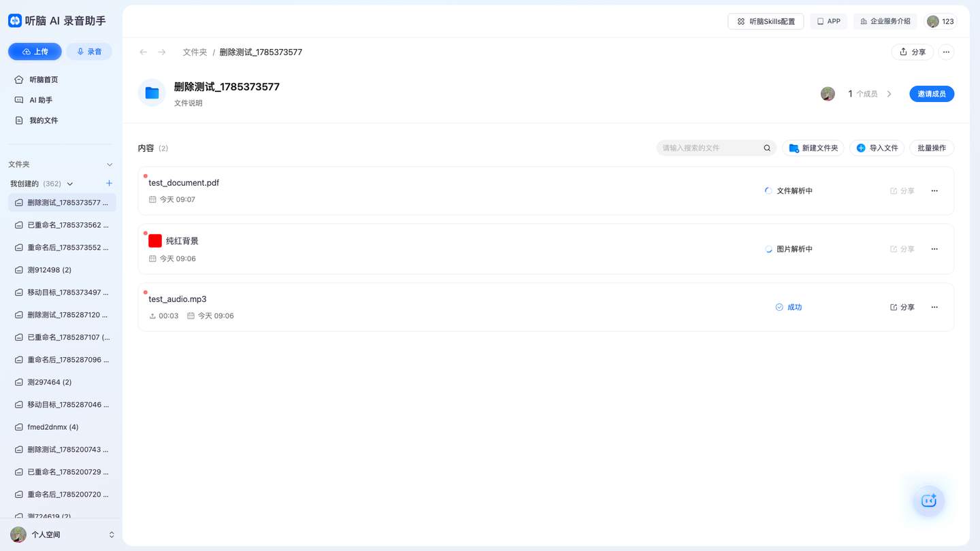Screen dimensions: 980x551
Task: Open floating AI assistant robot icon
Action: tap(929, 501)
